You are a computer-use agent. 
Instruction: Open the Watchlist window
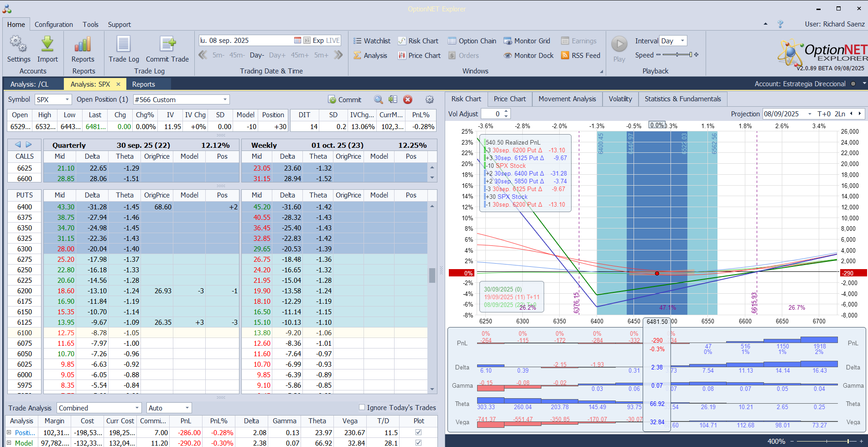click(372, 41)
